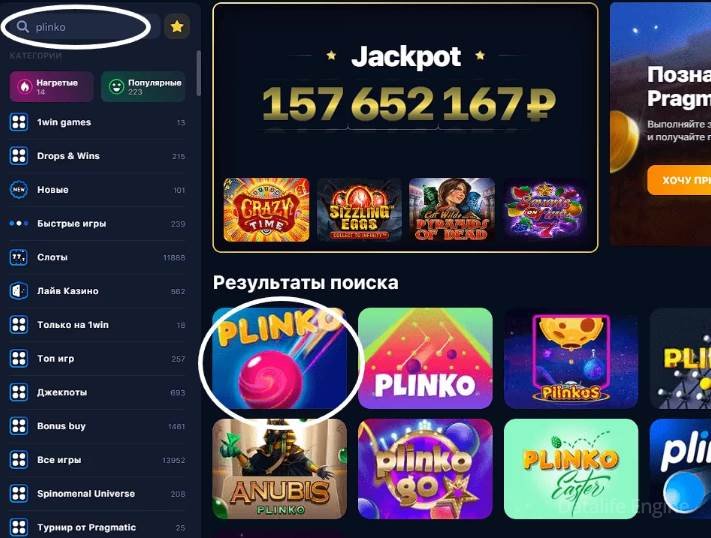Select the Drops & Wins category
The width and height of the screenshot is (711, 538).
click(97, 156)
